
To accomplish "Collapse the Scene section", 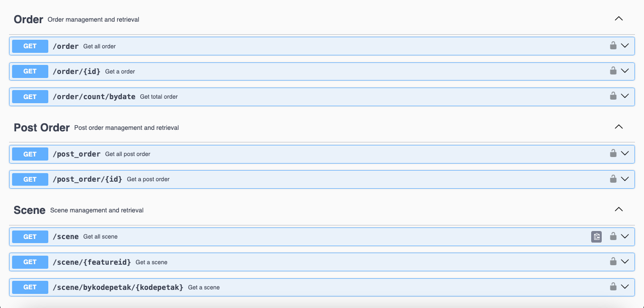I will (619, 210).
